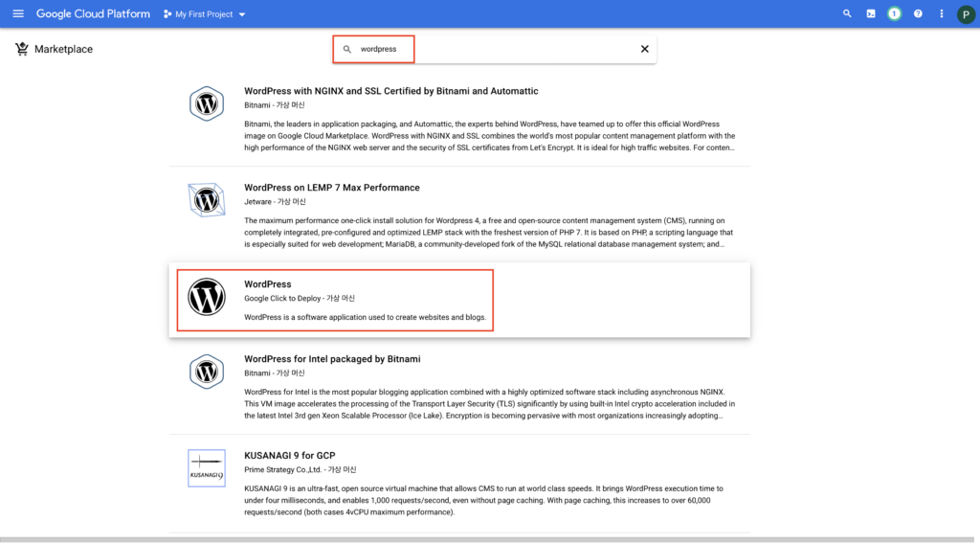The height and width of the screenshot is (543, 980).
Task: Click the KUSANAGI 9 logo thumbnail
Action: pos(207,468)
